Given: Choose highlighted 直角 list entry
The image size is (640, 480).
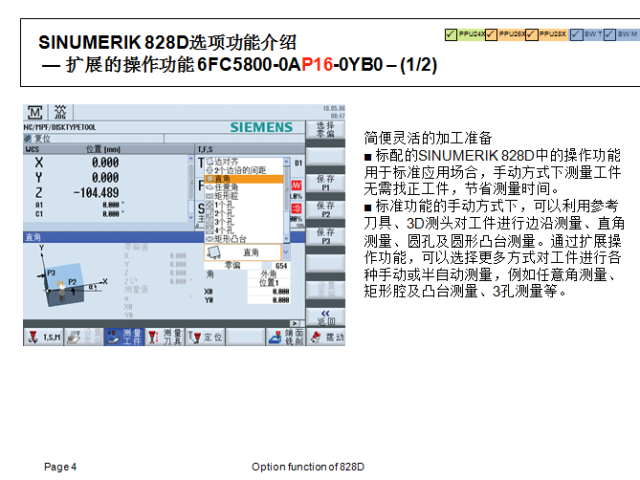Looking at the screenshot, I should pyautogui.click(x=244, y=179).
